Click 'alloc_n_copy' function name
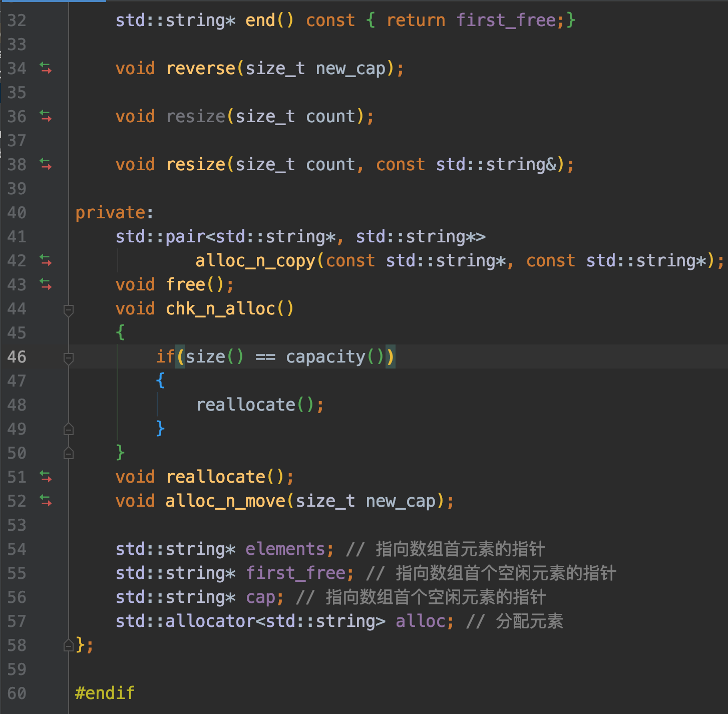Viewport: 728px width, 714px height. [x=255, y=260]
